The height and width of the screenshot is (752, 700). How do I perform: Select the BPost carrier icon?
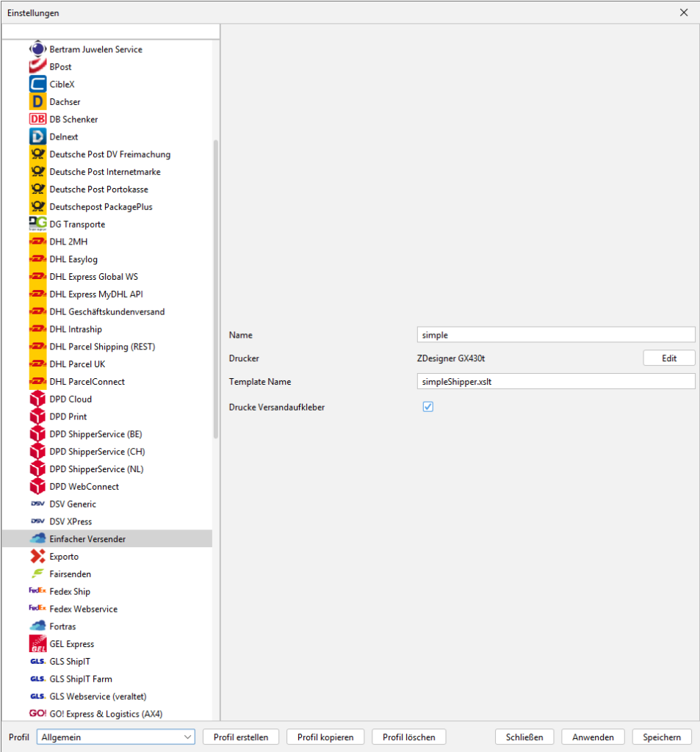[37, 67]
